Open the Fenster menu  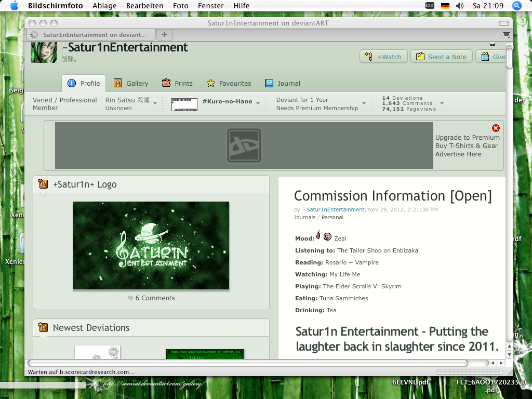pyautogui.click(x=211, y=6)
